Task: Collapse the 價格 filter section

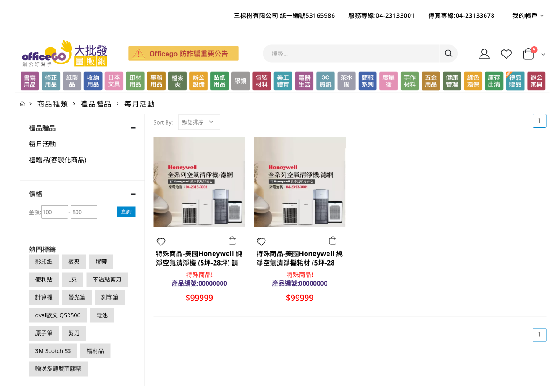Action: (133, 194)
